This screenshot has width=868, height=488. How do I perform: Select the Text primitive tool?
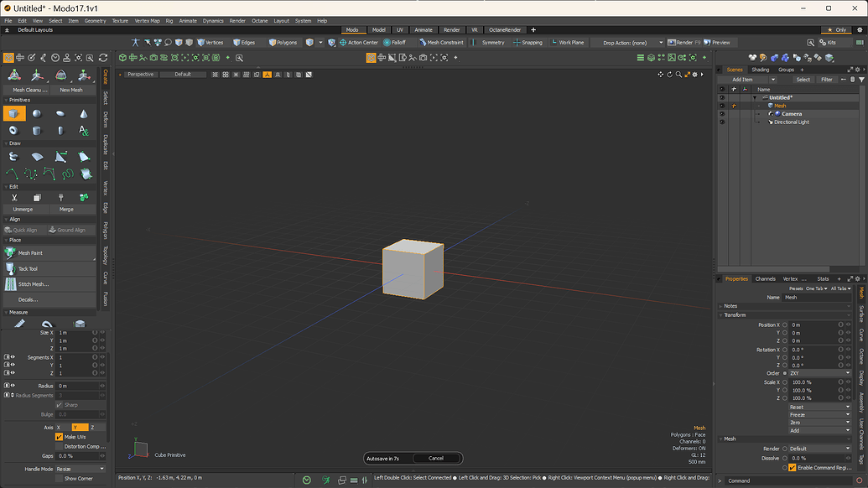click(x=84, y=131)
